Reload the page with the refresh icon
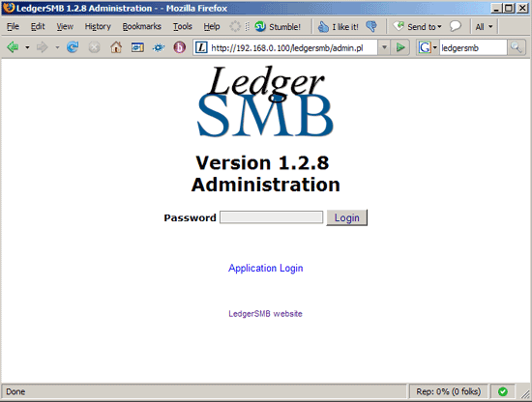 coord(73,47)
